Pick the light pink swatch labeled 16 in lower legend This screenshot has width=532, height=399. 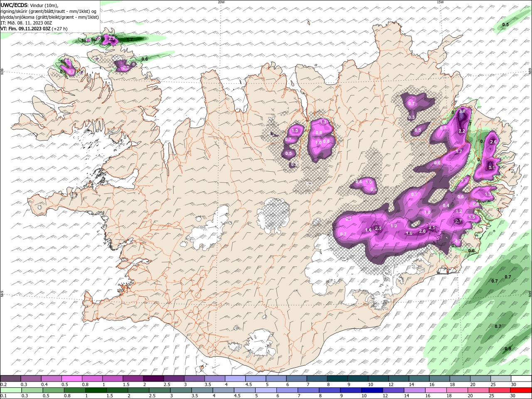pos(436,390)
